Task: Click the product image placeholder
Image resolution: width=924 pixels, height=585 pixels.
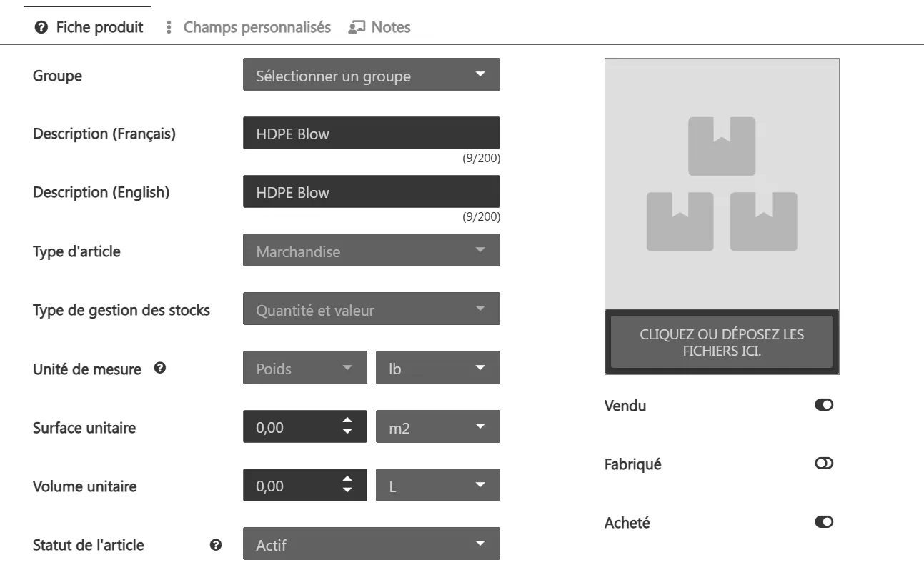Action: pyautogui.click(x=722, y=184)
